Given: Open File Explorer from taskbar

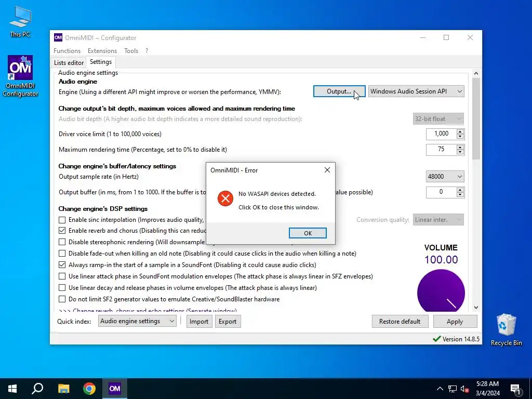Looking at the screenshot, I should (63, 389).
